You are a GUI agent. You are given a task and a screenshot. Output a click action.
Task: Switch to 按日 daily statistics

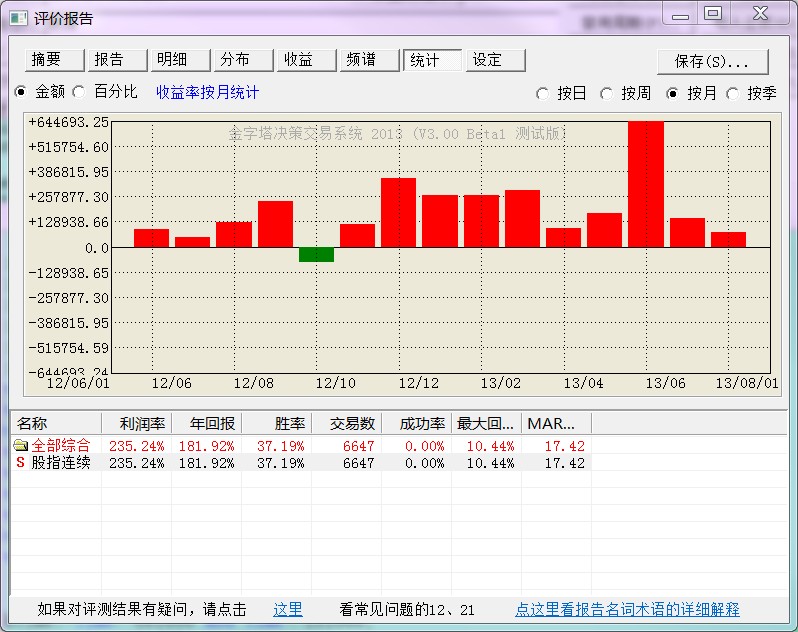[x=543, y=93]
